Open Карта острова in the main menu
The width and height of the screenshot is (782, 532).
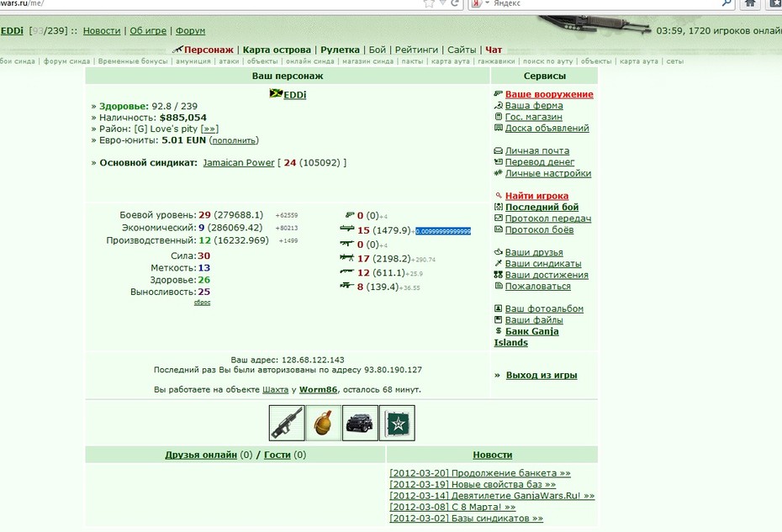tap(277, 50)
